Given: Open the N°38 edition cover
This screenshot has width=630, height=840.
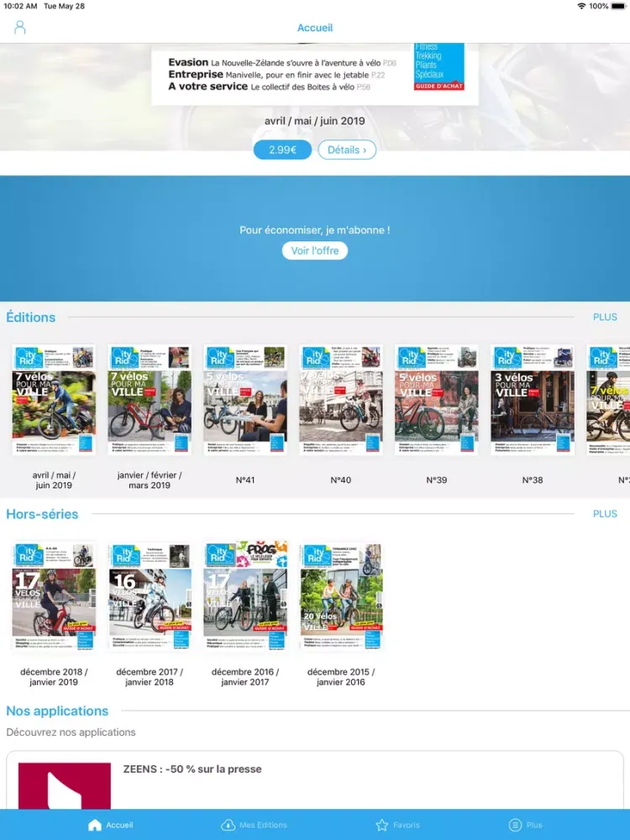Looking at the screenshot, I should tap(533, 400).
